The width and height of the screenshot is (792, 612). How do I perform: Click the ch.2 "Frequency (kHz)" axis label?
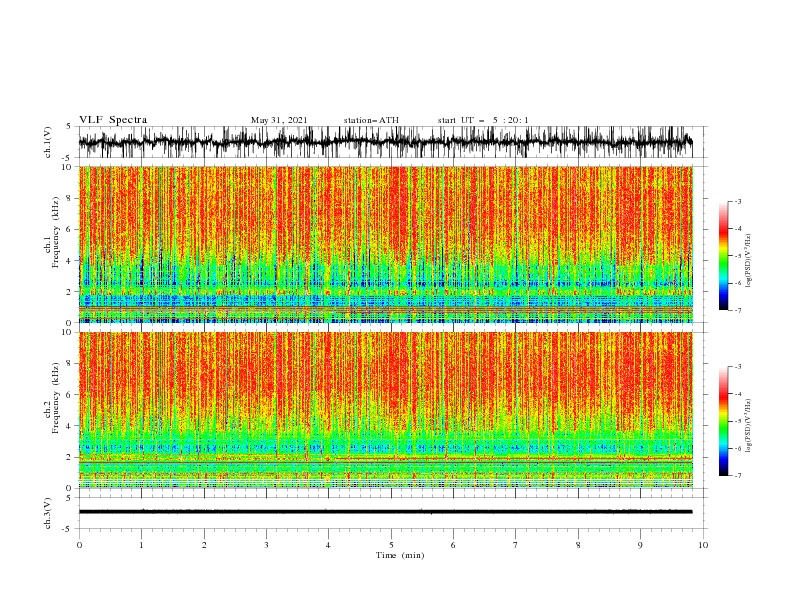coord(56,398)
